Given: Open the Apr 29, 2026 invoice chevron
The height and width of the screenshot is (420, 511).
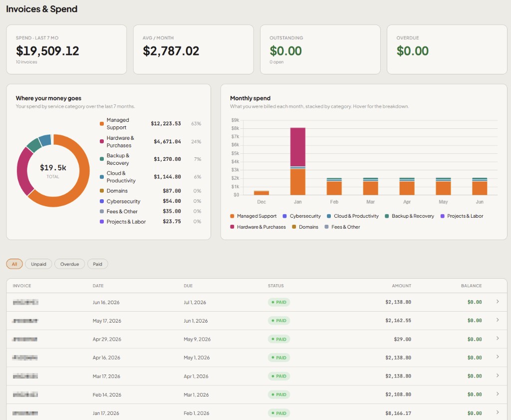Looking at the screenshot, I should click(498, 339).
